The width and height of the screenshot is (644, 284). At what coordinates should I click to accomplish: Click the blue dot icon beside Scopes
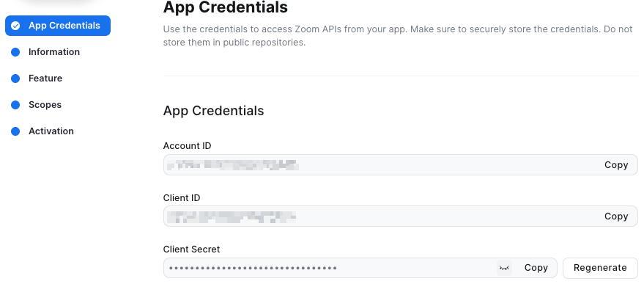15,105
